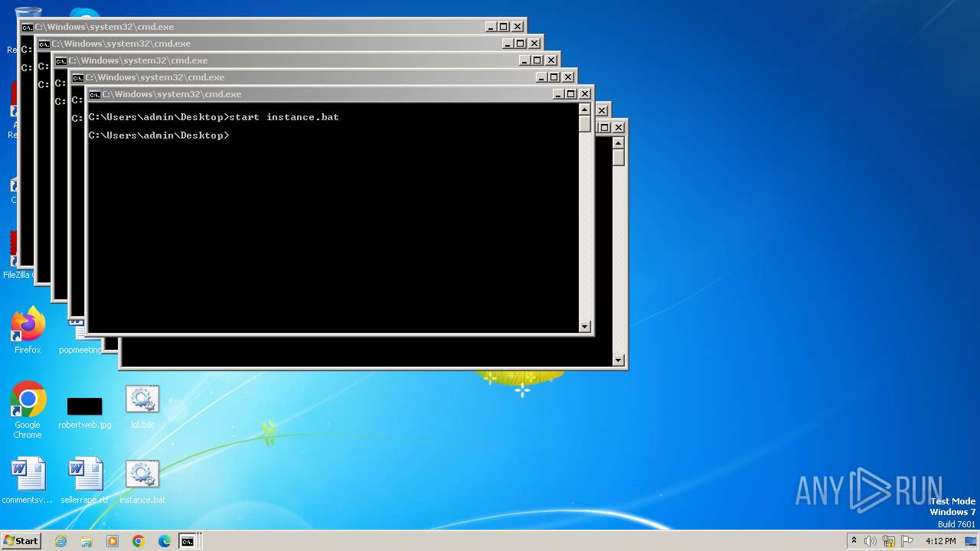Open system menu icon of front cmd window

(x=95, y=94)
